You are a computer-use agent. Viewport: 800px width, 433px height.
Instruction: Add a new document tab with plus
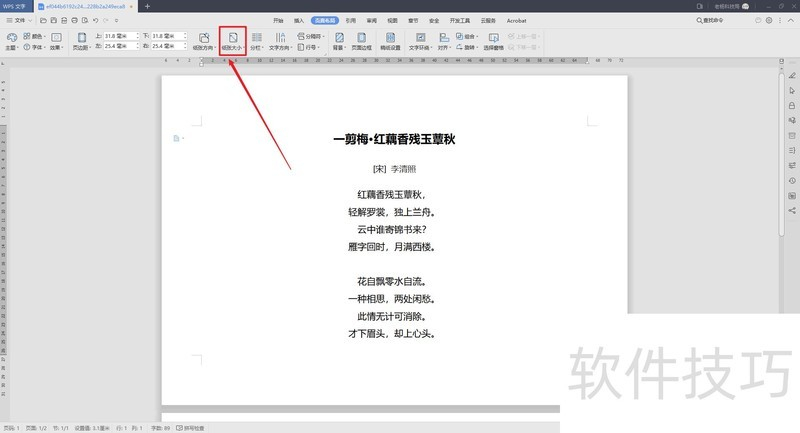click(147, 6)
